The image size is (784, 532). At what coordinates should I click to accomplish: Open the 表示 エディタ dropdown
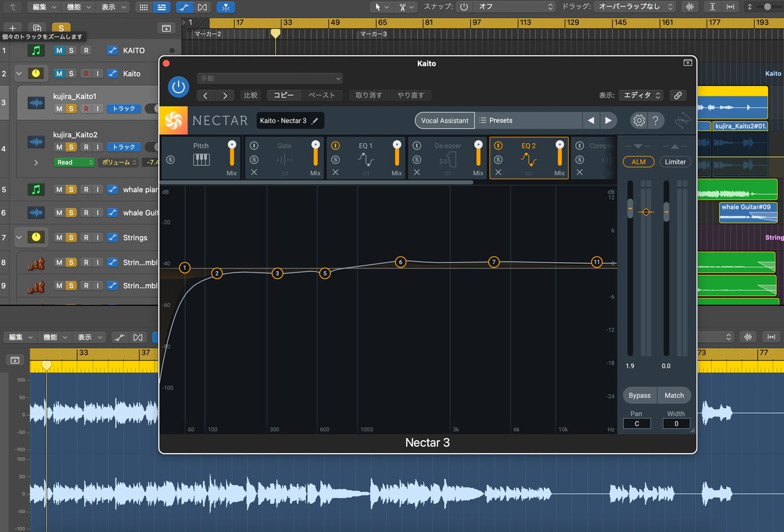(641, 95)
